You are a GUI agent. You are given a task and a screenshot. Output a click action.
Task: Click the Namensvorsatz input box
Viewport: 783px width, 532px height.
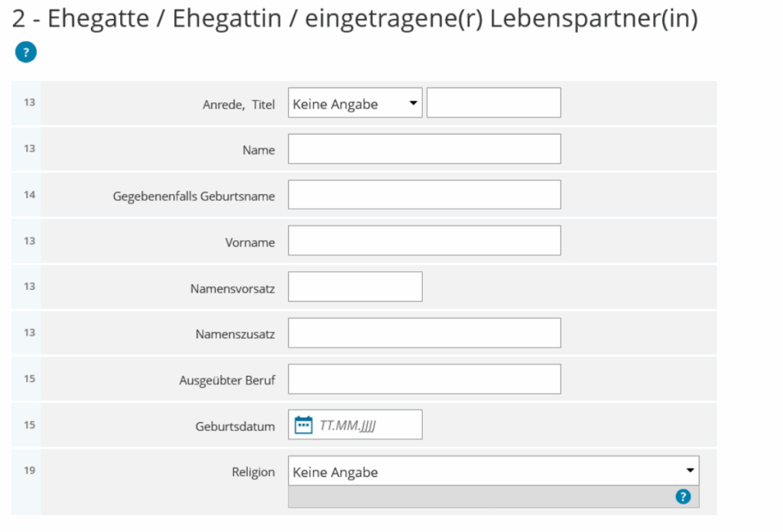pos(355,287)
